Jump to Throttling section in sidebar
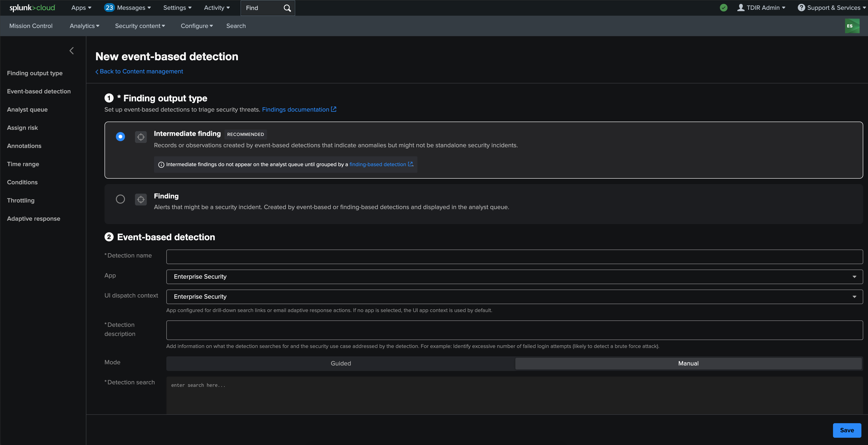 21,201
